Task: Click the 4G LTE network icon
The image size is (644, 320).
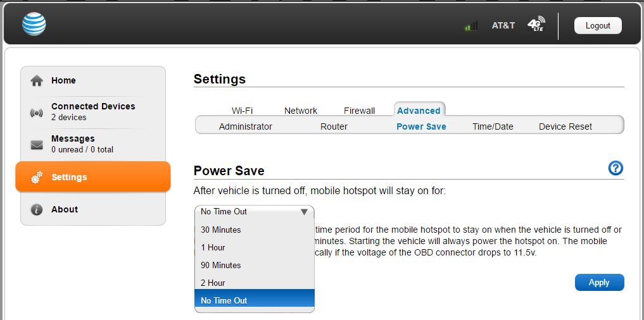Action: pos(536,24)
